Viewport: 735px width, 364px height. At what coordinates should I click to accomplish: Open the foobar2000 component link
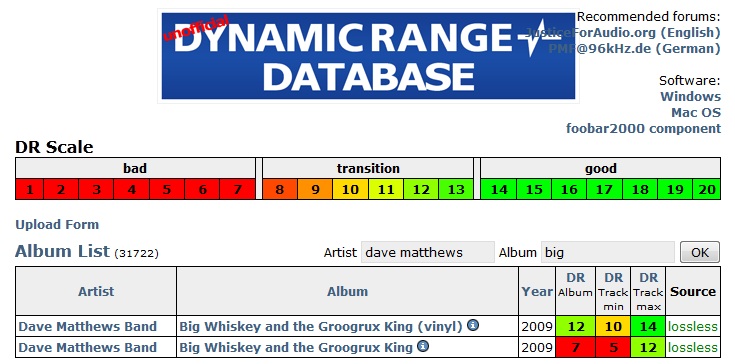coord(644,128)
